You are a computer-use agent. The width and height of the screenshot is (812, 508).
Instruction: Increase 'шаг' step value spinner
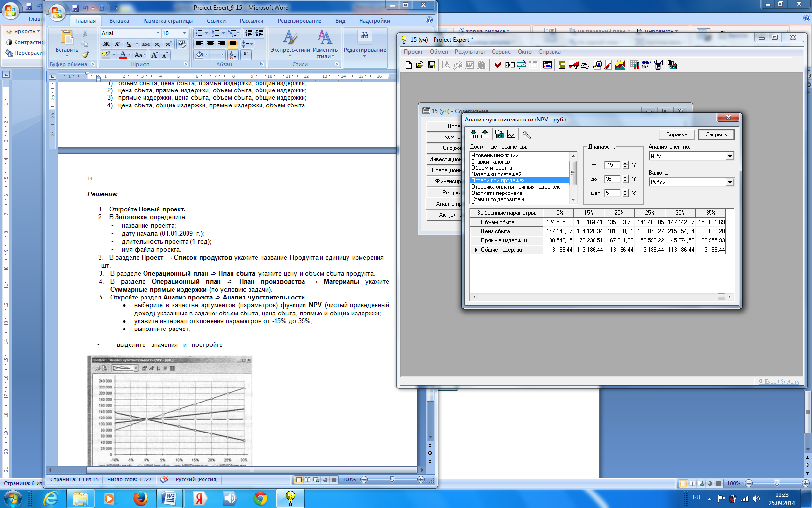[x=625, y=191]
